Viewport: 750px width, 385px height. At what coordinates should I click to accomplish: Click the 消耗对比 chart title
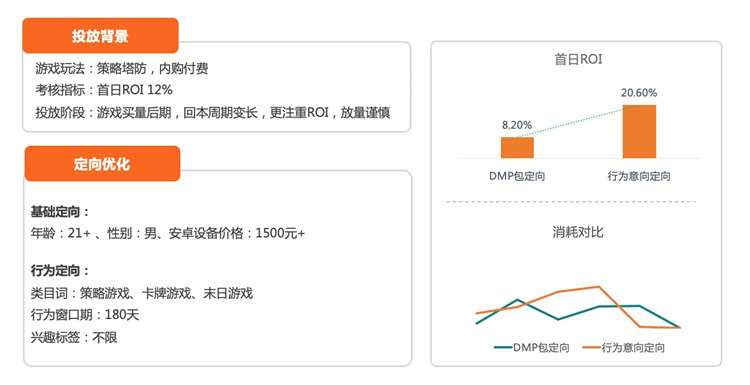pyautogui.click(x=578, y=232)
